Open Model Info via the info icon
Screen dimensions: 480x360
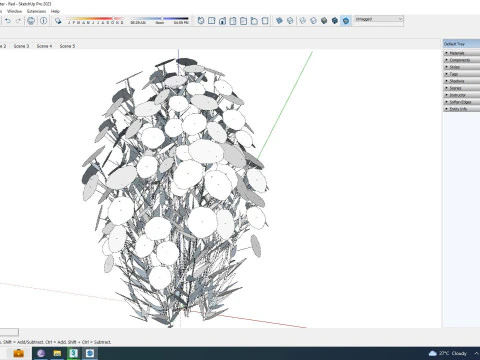(44, 21)
